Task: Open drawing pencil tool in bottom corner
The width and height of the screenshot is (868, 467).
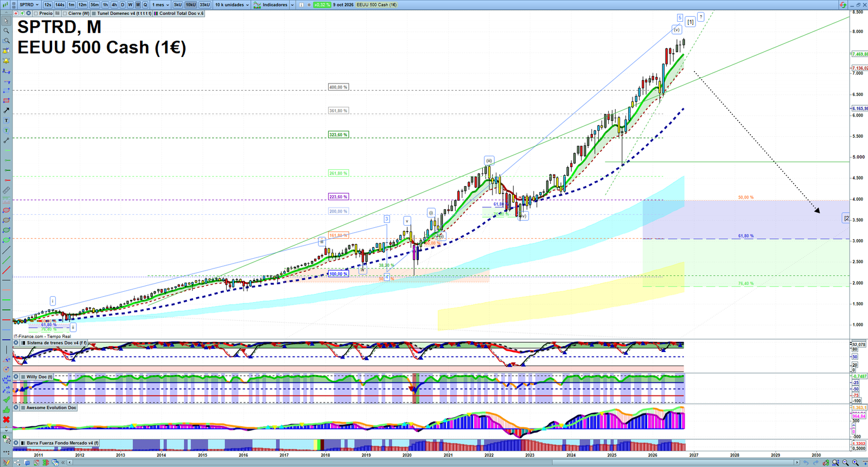Action: point(7,462)
